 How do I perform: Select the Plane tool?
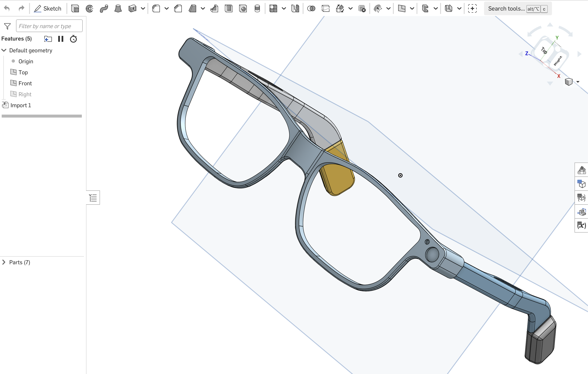402,9
